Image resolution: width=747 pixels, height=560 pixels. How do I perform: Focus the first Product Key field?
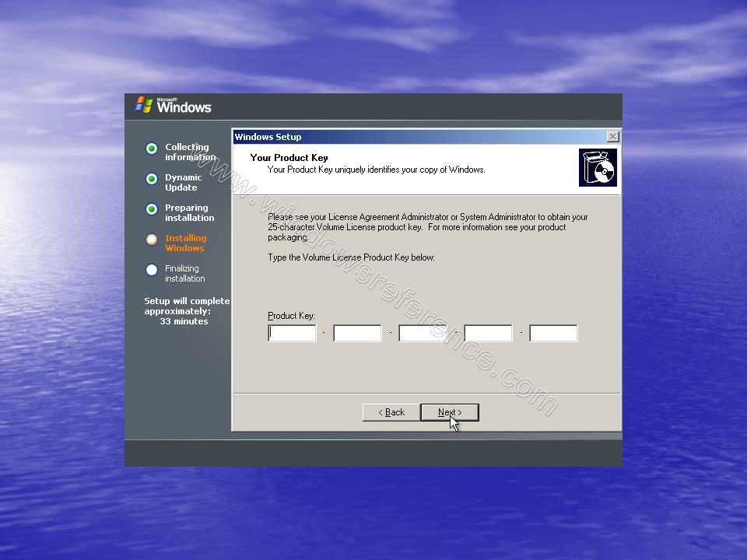coord(292,333)
